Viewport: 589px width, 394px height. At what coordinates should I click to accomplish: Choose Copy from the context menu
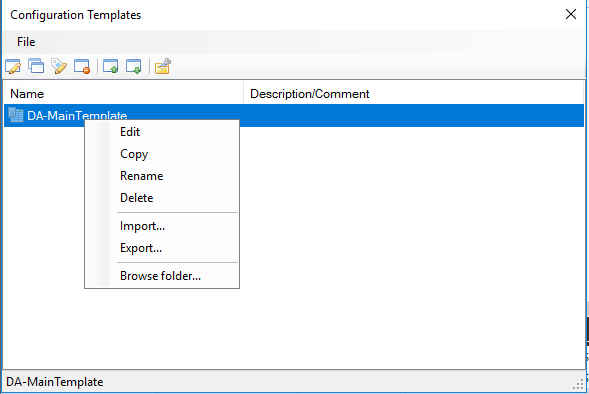(x=162, y=154)
